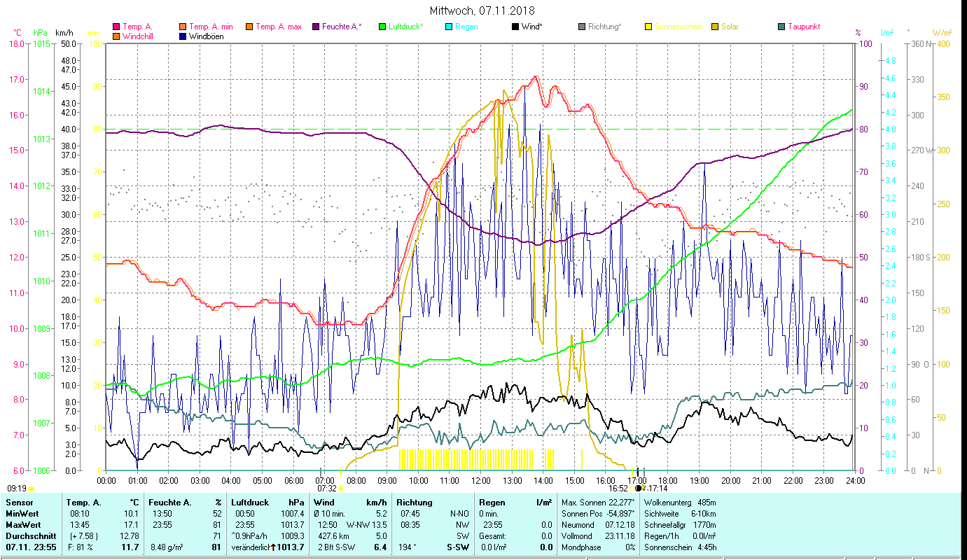The height and width of the screenshot is (560, 967).
Task: Click the yellow Sonnenschein legend square
Action: click(648, 27)
